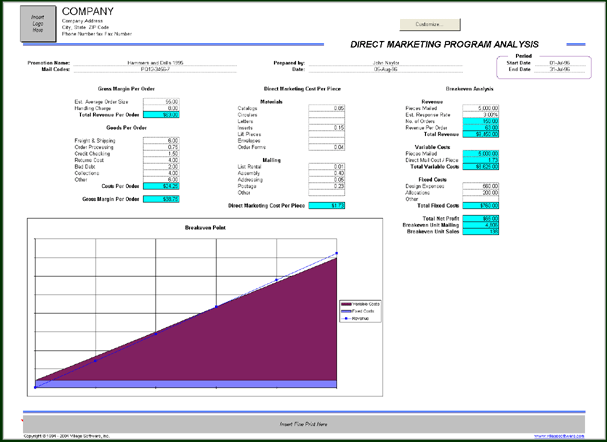
Task: Click the Postage mailing cost cell
Action: click(327, 187)
